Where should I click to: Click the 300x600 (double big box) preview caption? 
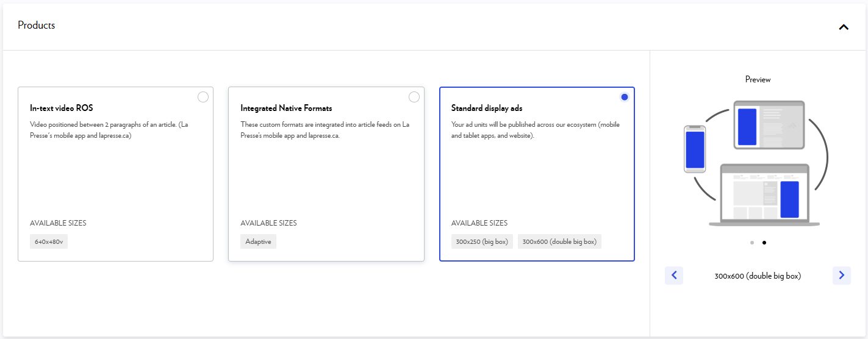(x=758, y=276)
